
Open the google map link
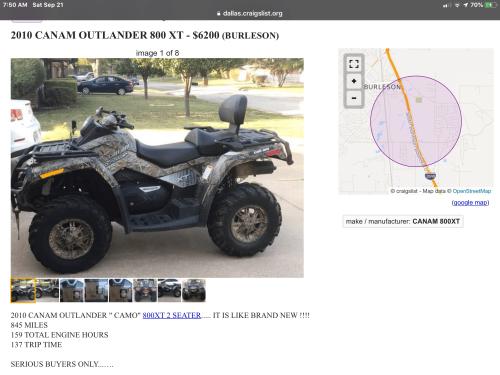click(470, 202)
